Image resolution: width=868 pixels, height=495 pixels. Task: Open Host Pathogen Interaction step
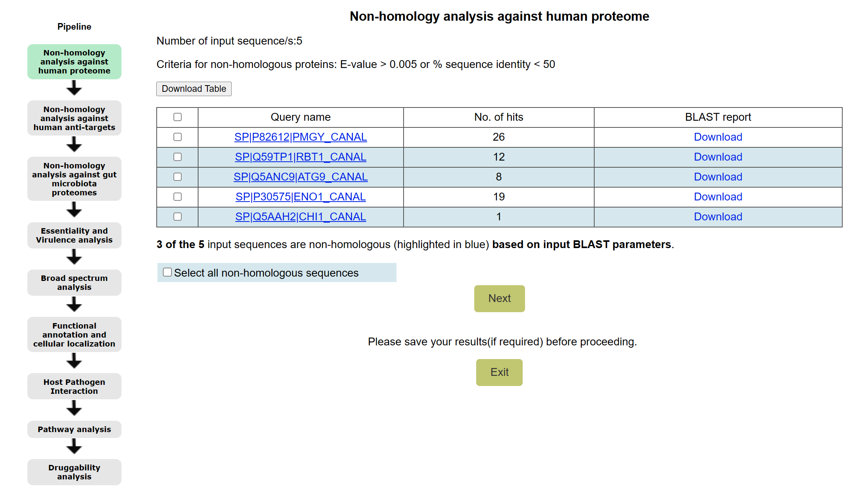pos(74,386)
